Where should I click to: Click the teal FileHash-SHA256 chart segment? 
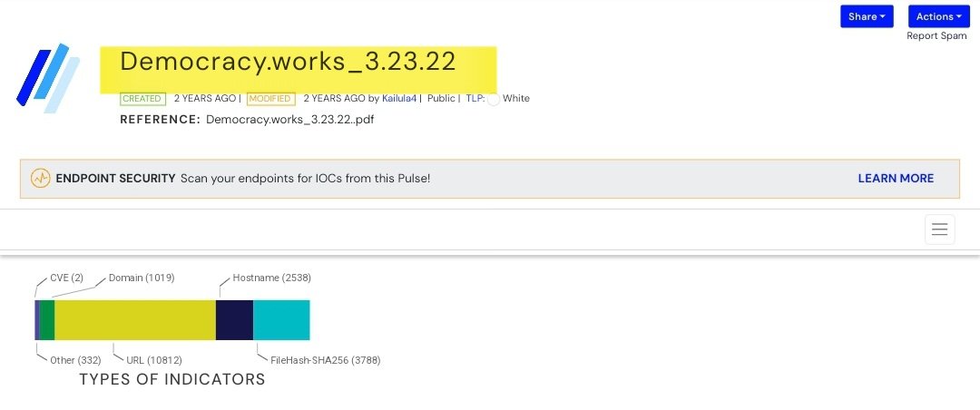coord(281,320)
